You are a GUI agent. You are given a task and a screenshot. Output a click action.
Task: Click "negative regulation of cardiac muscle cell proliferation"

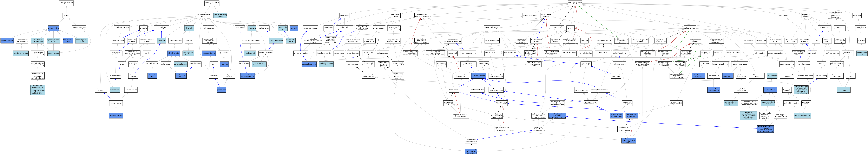(629, 141)
